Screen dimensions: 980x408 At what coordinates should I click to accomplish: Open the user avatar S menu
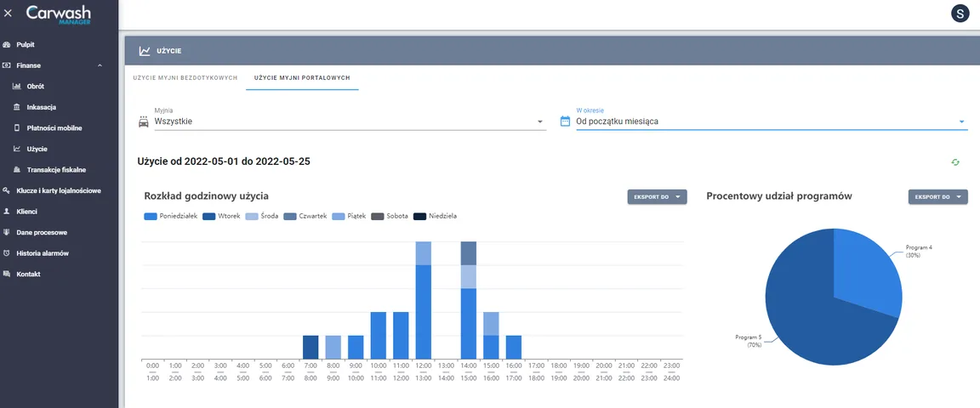point(959,13)
